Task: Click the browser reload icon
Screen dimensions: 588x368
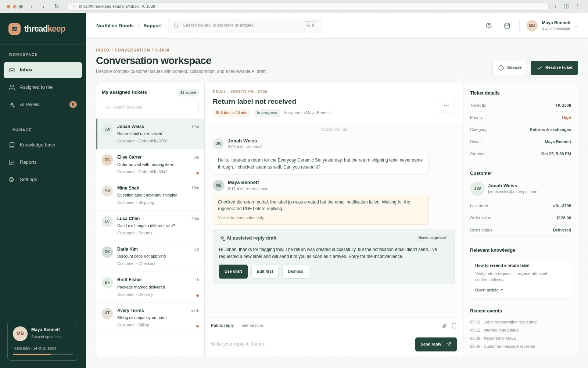Action: point(57,6)
